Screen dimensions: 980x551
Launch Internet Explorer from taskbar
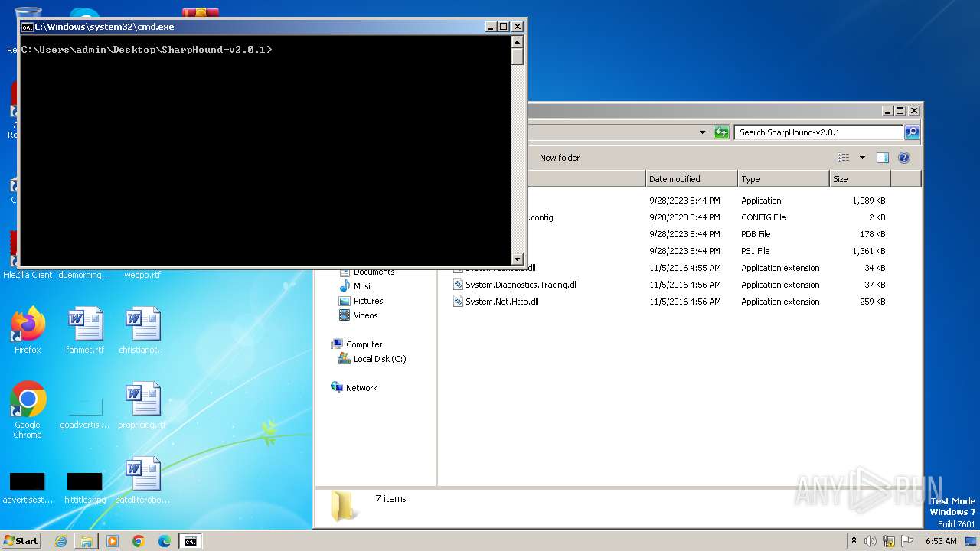(60, 541)
